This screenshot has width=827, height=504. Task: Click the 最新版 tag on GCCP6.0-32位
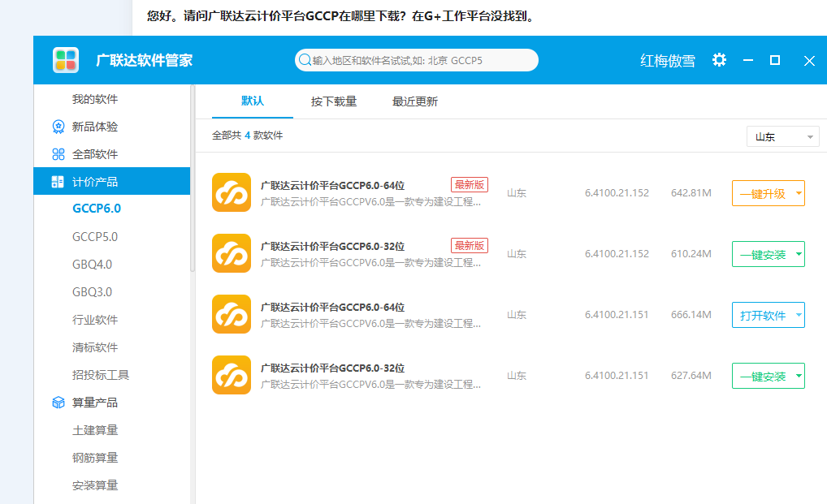point(470,245)
